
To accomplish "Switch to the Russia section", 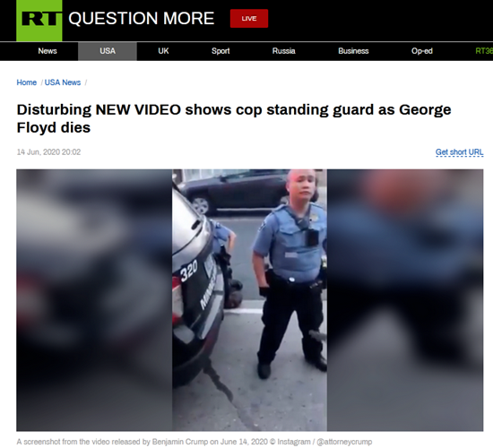I will tap(283, 51).
